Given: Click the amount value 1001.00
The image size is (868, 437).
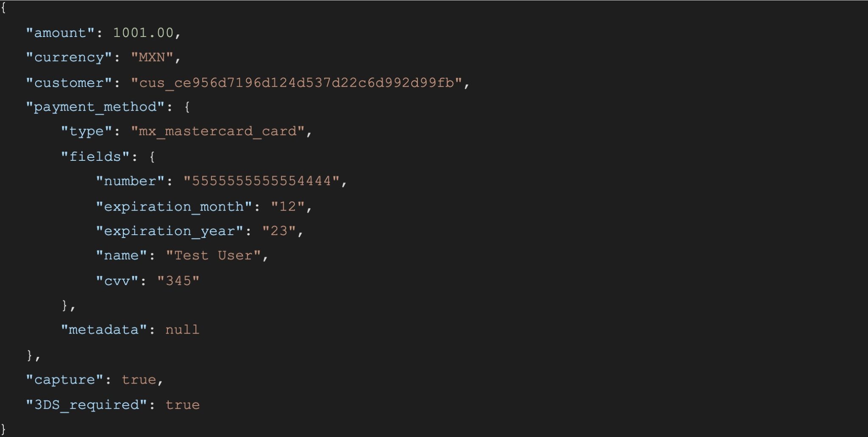Looking at the screenshot, I should 143,33.
